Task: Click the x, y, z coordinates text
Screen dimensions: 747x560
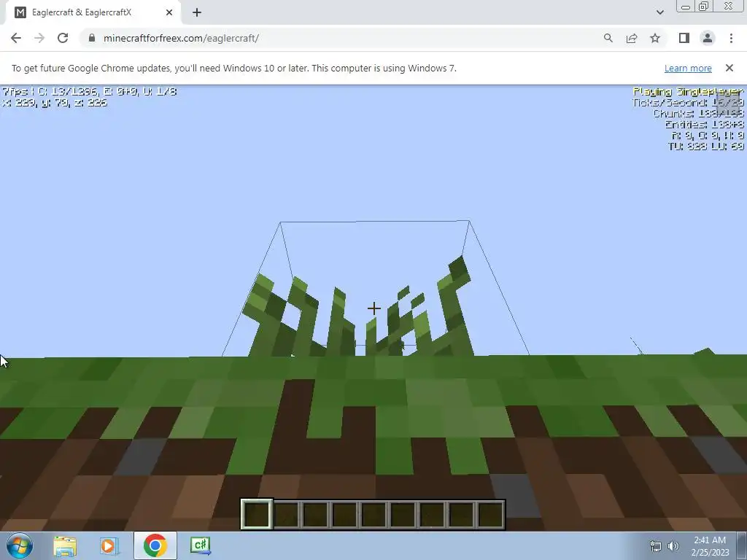Action: point(54,102)
